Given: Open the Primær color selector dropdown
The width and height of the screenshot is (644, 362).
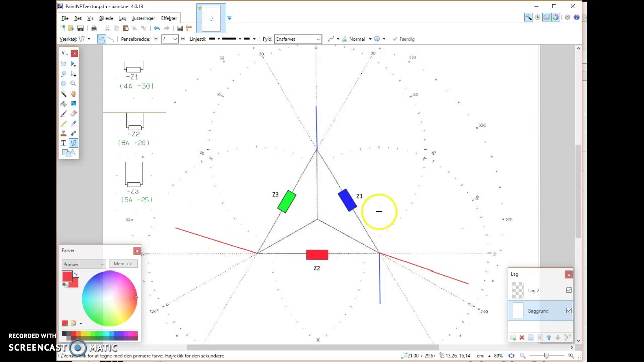Looking at the screenshot, I should [84, 264].
